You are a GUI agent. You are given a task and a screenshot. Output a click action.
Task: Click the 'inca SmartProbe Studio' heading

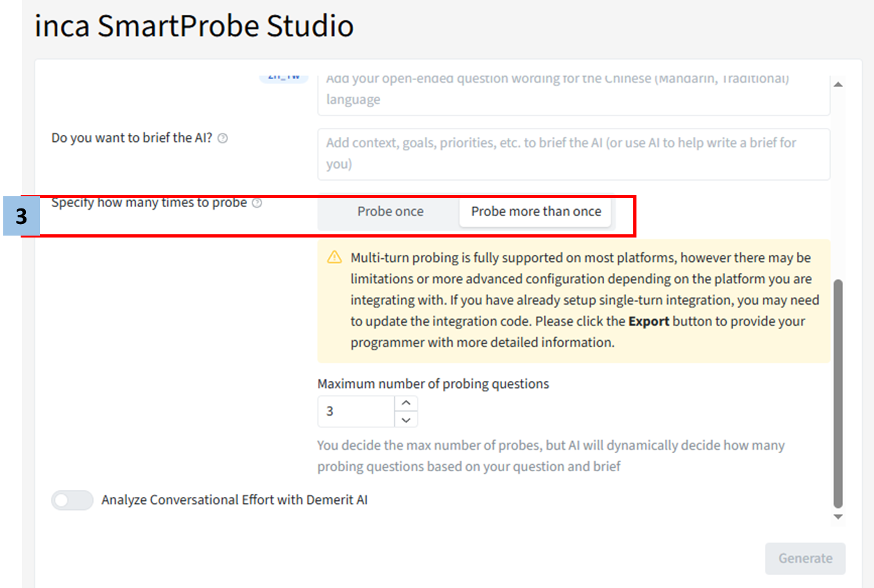tap(194, 26)
